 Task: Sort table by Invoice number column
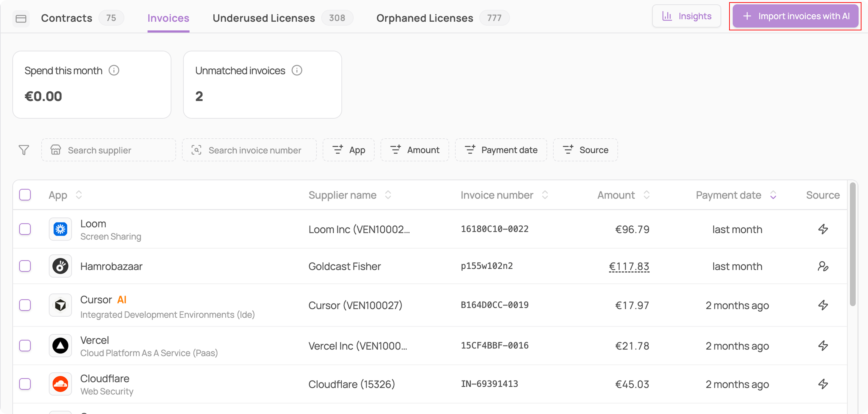[545, 195]
